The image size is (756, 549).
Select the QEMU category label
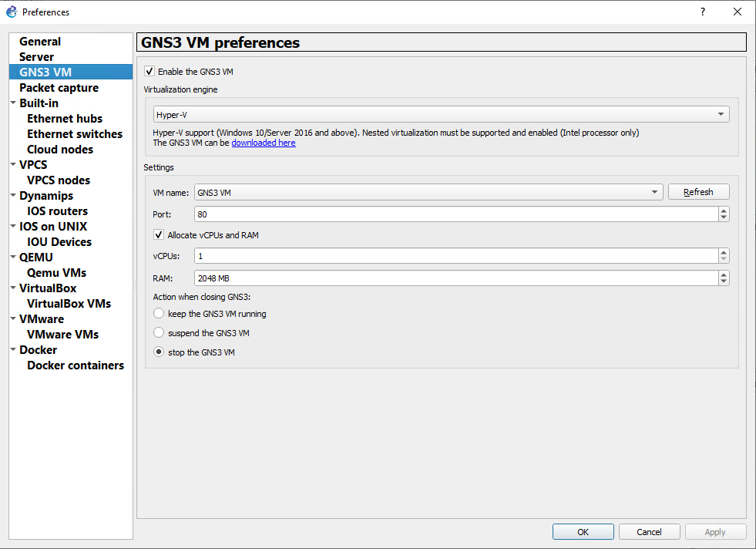tap(36, 258)
